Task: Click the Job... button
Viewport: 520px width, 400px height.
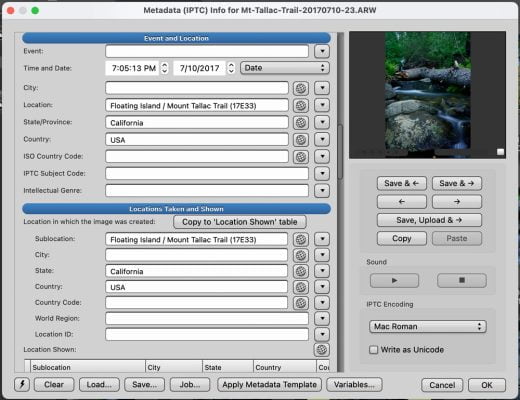Action: pos(190,385)
